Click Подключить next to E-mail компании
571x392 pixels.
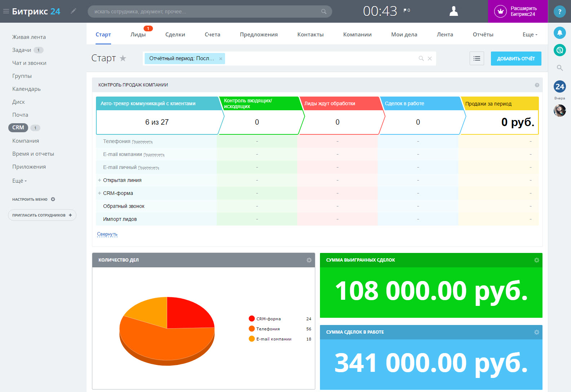[x=154, y=155]
